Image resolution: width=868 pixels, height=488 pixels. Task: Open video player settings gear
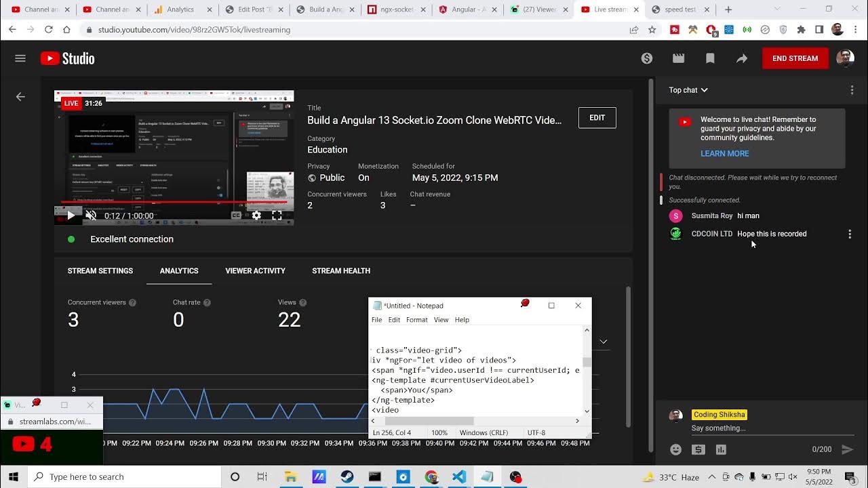(256, 216)
